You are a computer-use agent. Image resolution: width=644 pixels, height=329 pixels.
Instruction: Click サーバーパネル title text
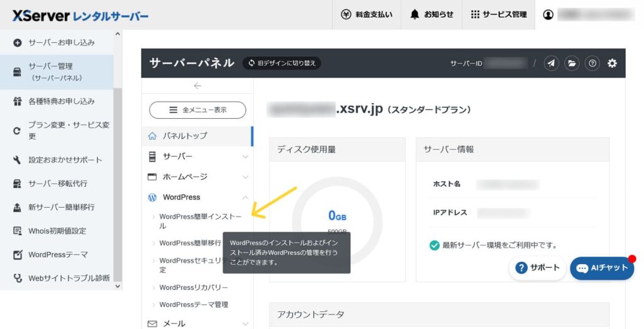point(192,63)
